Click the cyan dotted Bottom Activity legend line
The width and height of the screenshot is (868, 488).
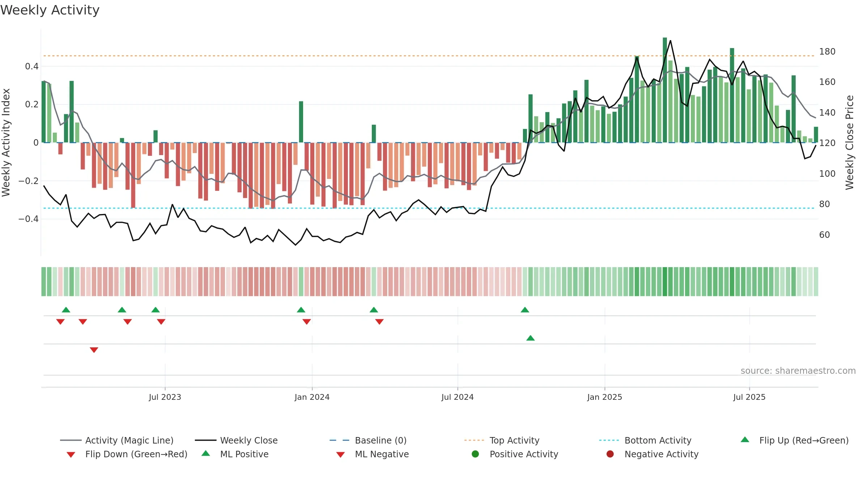click(609, 440)
